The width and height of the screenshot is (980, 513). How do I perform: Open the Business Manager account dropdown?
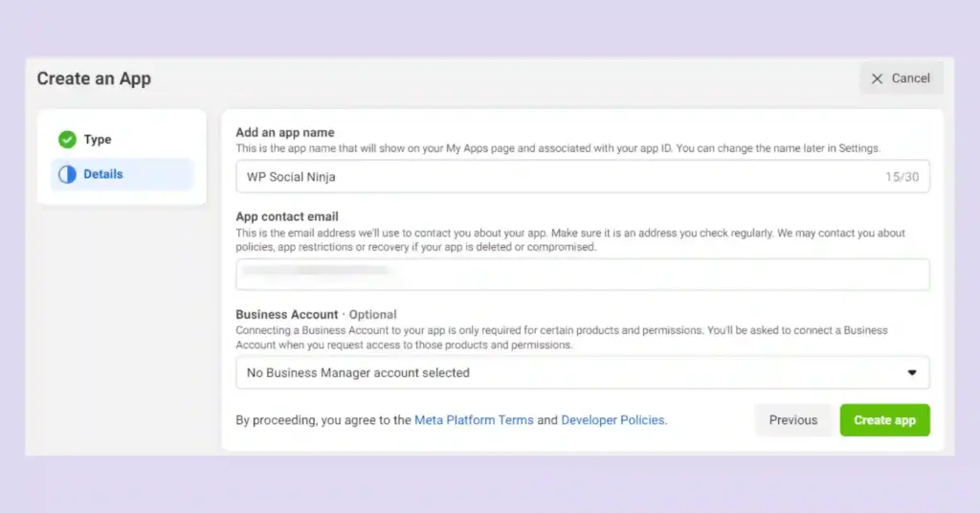click(583, 373)
